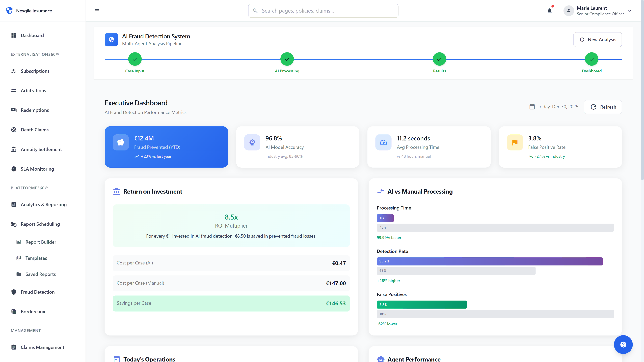Start a New Analysis
This screenshot has height=362, width=644.
[x=598, y=40]
